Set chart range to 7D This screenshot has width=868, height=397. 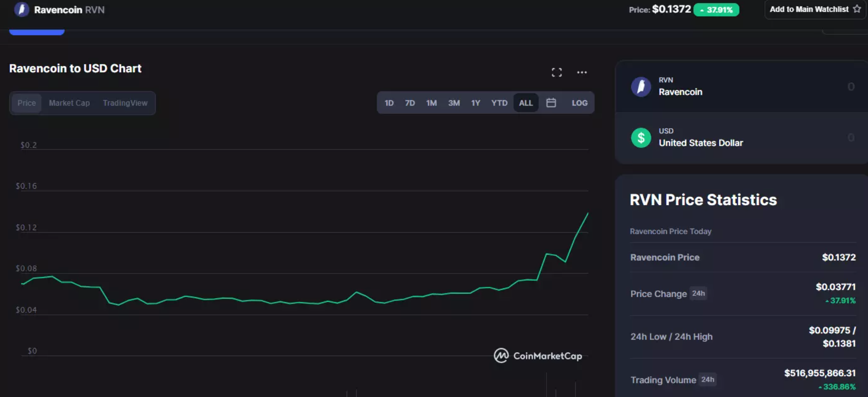coord(410,103)
